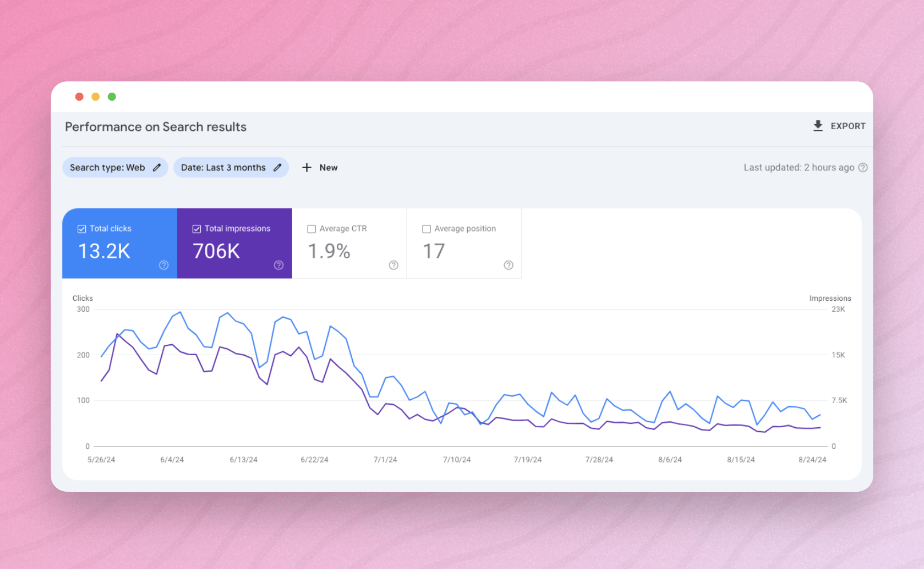The width and height of the screenshot is (924, 569).
Task: Open help icon next to Last updated
Action: [x=863, y=168]
